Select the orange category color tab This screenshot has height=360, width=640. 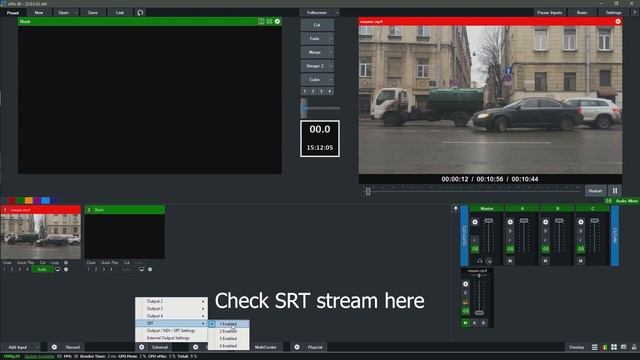click(x=29, y=200)
